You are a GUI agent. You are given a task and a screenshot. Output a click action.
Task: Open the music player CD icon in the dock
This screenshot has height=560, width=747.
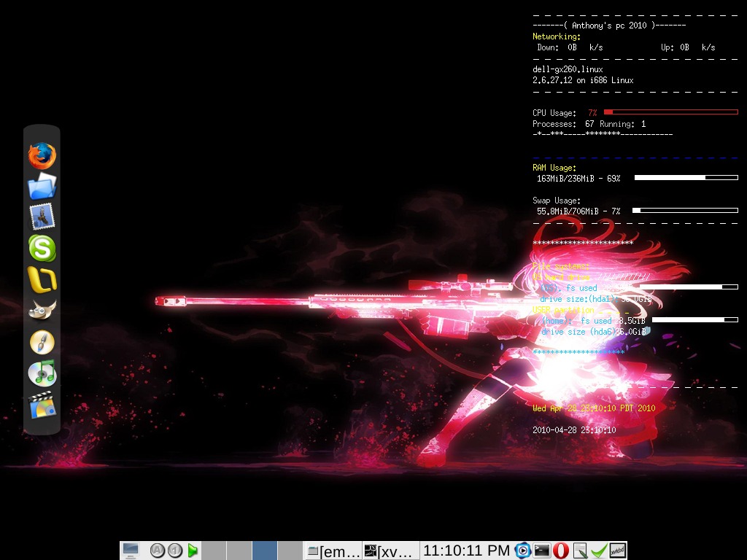41,373
